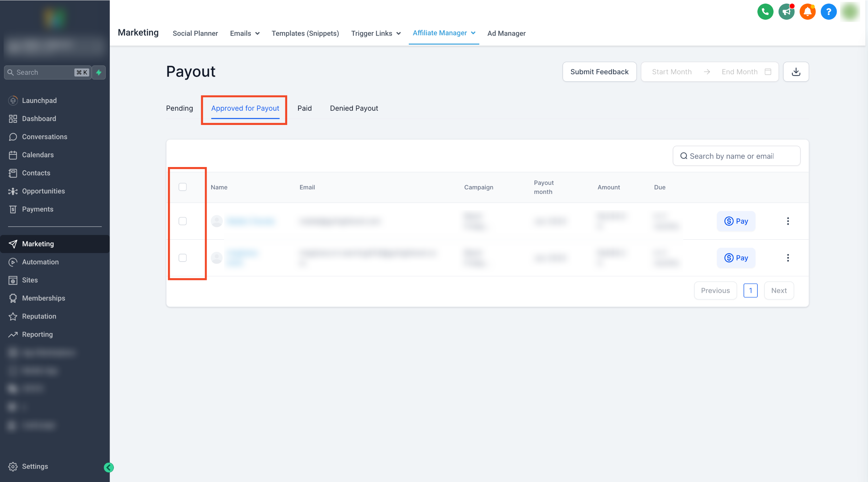The height and width of the screenshot is (482, 868).
Task: Open Payments from the sidebar
Action: point(38,209)
